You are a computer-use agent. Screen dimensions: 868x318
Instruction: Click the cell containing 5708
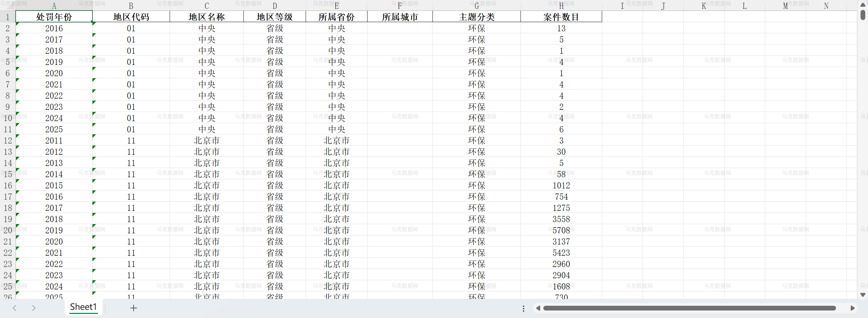tap(561, 230)
